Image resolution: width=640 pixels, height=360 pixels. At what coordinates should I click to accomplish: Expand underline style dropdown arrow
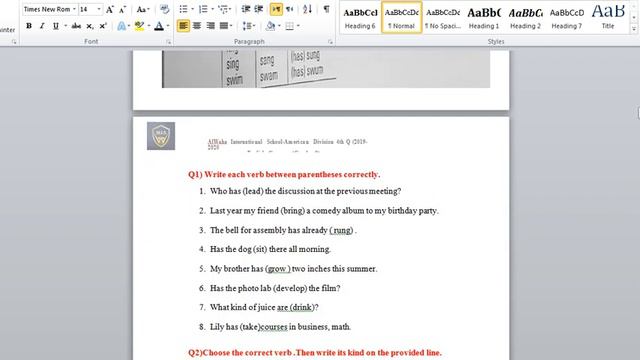tap(66, 26)
